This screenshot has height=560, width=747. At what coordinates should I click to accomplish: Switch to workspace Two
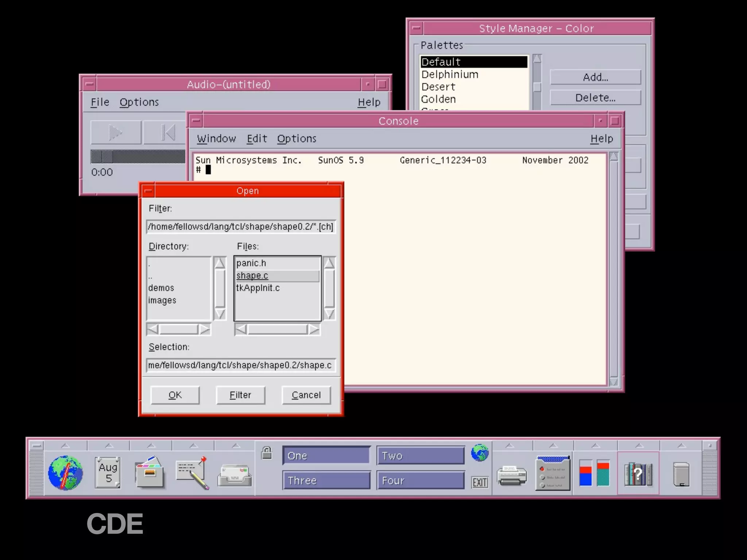tap(420, 455)
